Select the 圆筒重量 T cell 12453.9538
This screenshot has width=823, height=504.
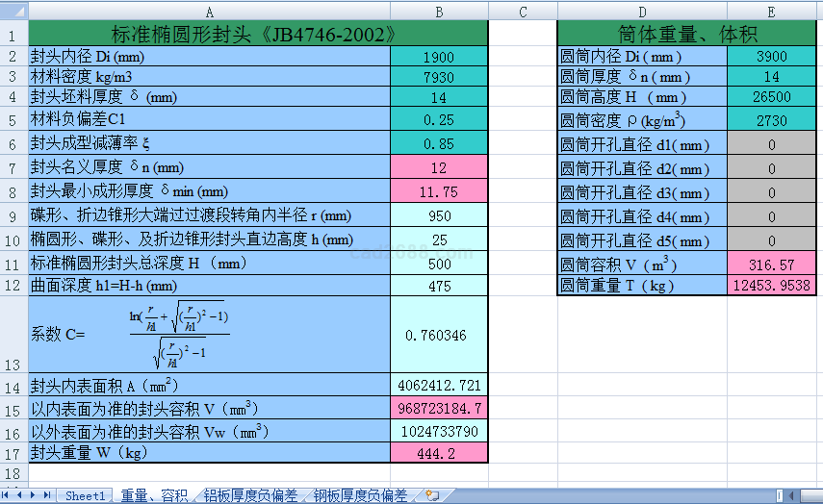click(771, 285)
